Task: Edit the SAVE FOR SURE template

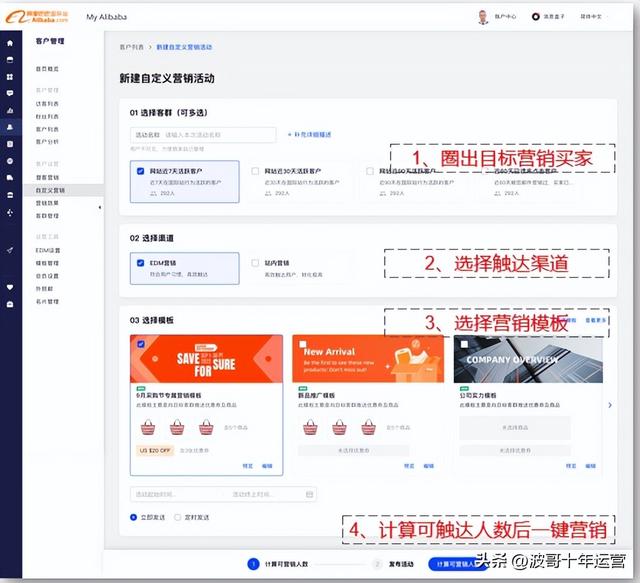Action: 267,466
